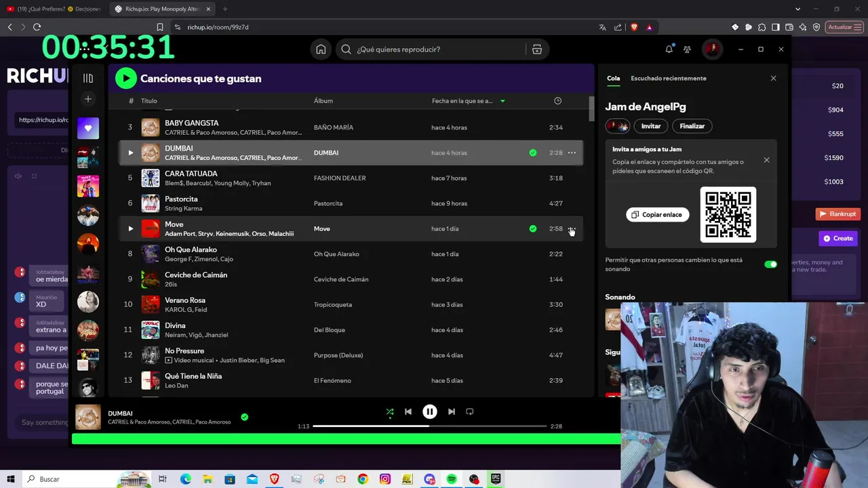
Task: Toggle shuffle in the player bar
Action: coord(389,411)
